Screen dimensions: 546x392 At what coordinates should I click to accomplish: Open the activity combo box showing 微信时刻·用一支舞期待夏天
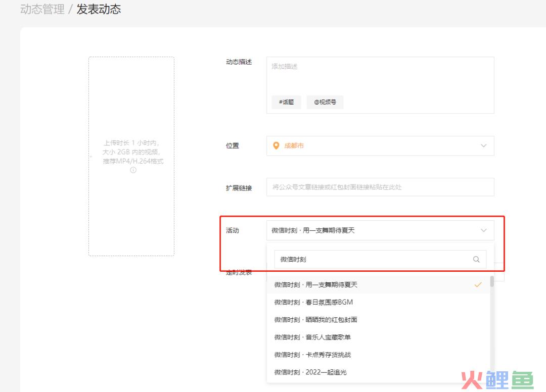380,230
